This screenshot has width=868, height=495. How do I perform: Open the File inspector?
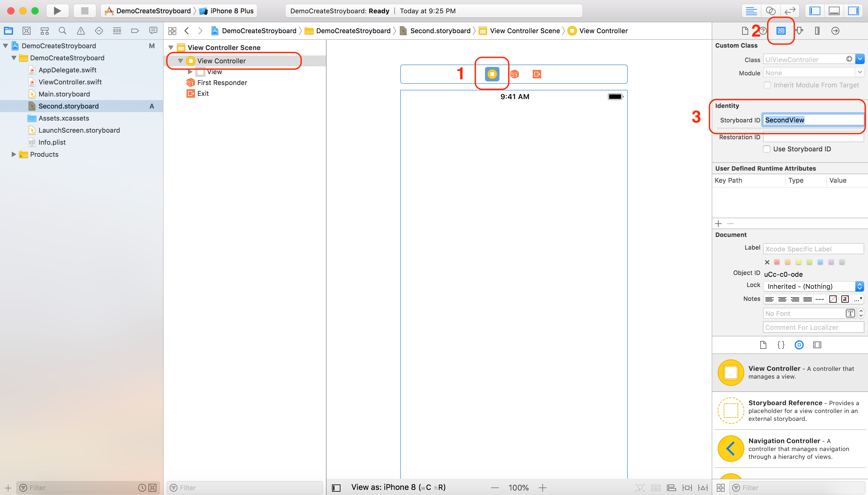coord(745,30)
